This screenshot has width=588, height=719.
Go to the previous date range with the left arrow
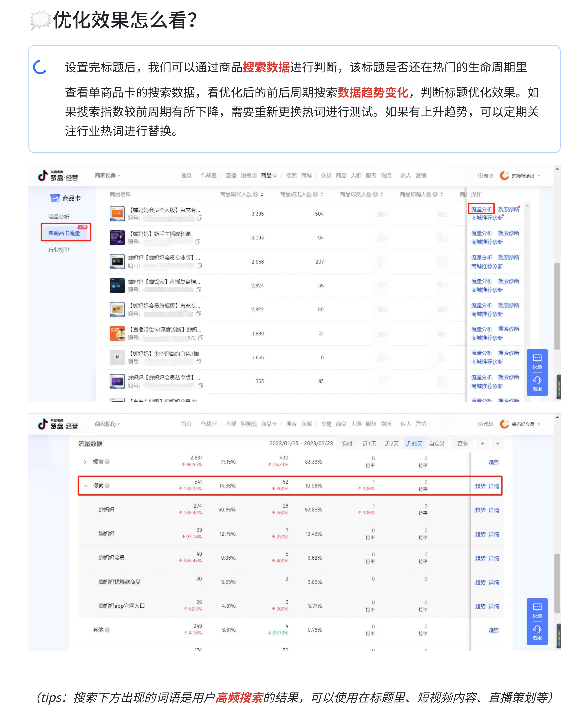coord(483,444)
